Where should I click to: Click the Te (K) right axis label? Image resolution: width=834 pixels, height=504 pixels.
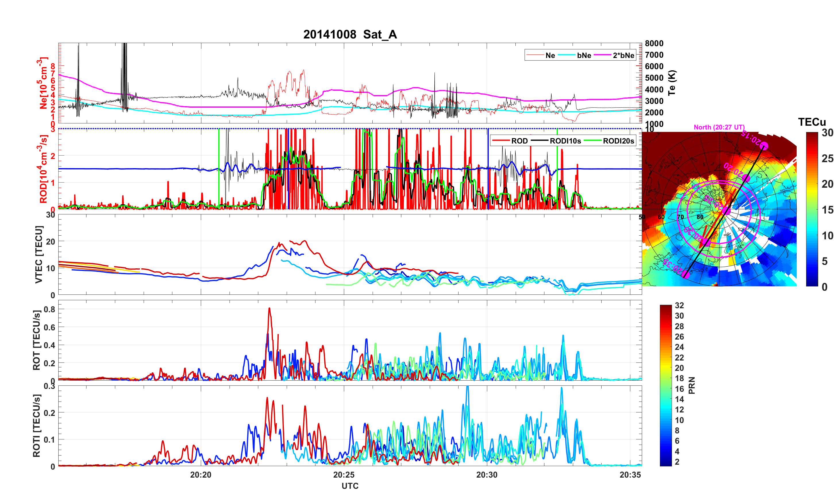[x=672, y=83]
